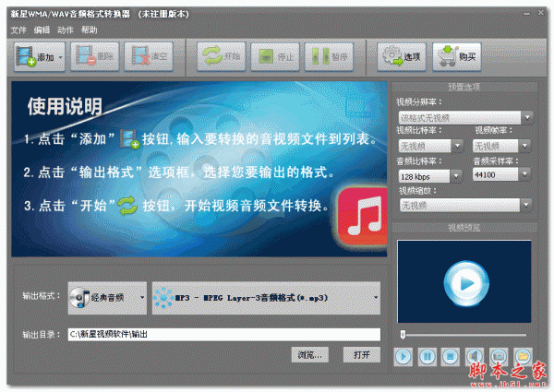
Task: Click the 购买 (Buy) shopping cart button
Action: 457,56
